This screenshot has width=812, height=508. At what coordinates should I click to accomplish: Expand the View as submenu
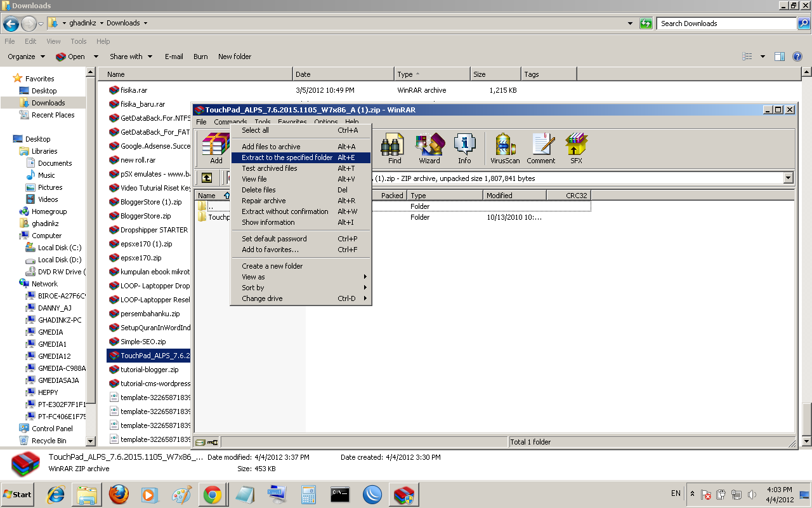[x=301, y=277]
